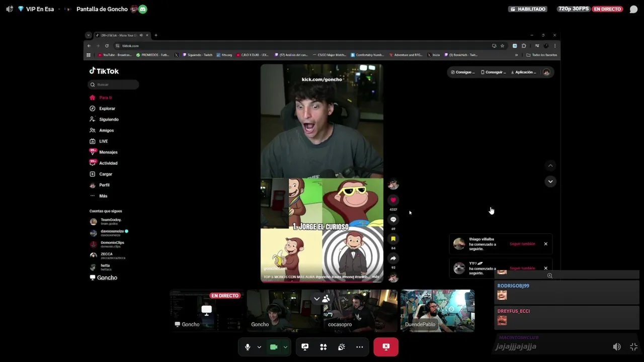Click the red disconnect call button
This screenshot has height=362, width=644.
pyautogui.click(x=386, y=347)
